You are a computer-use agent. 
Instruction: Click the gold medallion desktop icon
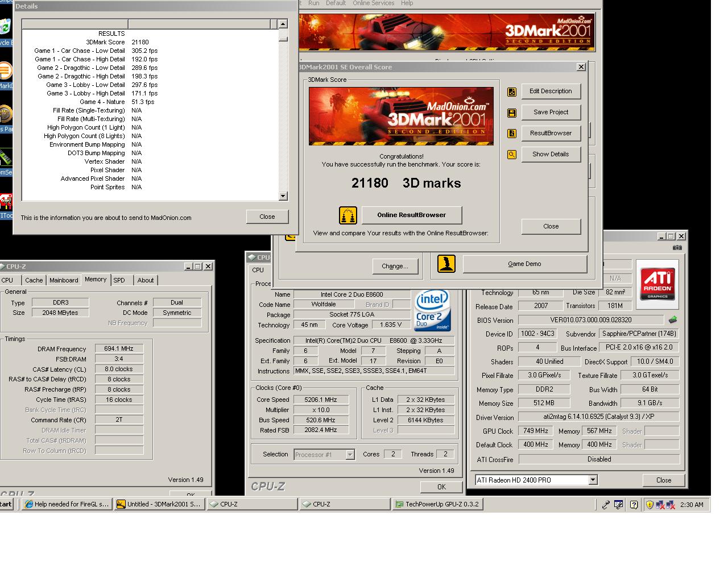pyautogui.click(x=5, y=114)
